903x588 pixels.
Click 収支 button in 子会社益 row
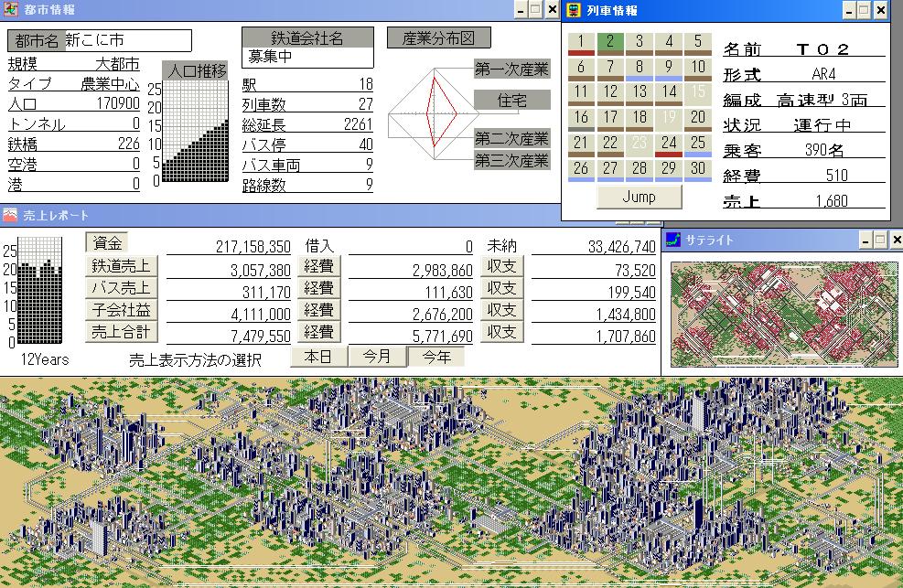pyautogui.click(x=501, y=309)
